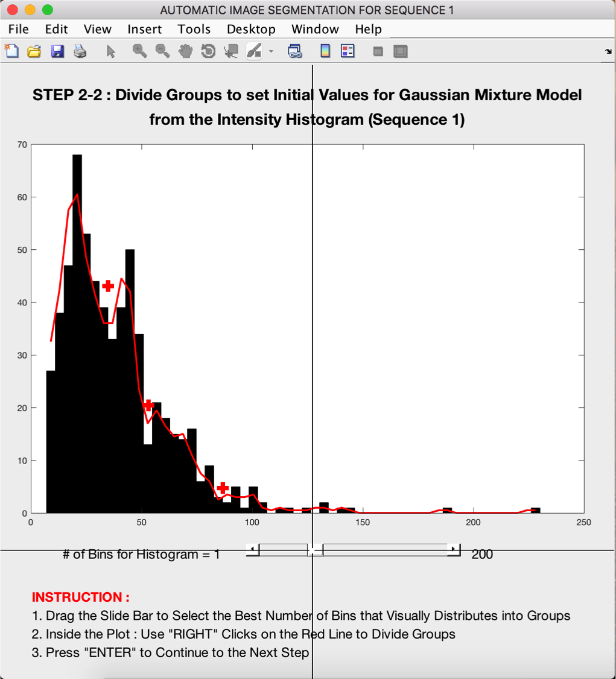This screenshot has width=616, height=679.
Task: Open the Tools menu
Action: click(x=194, y=29)
